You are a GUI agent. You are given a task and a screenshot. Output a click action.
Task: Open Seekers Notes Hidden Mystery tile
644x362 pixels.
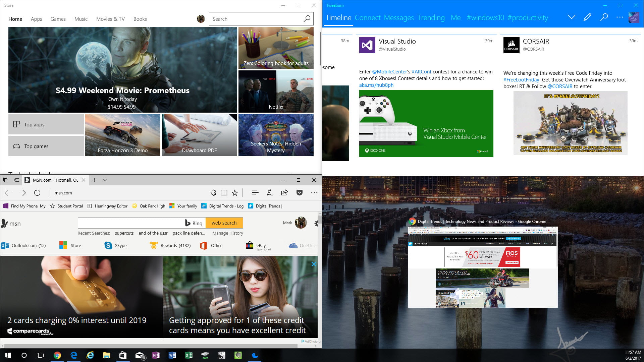pos(276,135)
